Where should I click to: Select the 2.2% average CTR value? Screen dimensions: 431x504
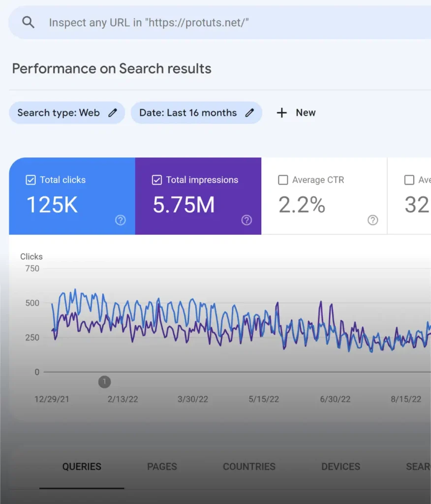point(302,205)
